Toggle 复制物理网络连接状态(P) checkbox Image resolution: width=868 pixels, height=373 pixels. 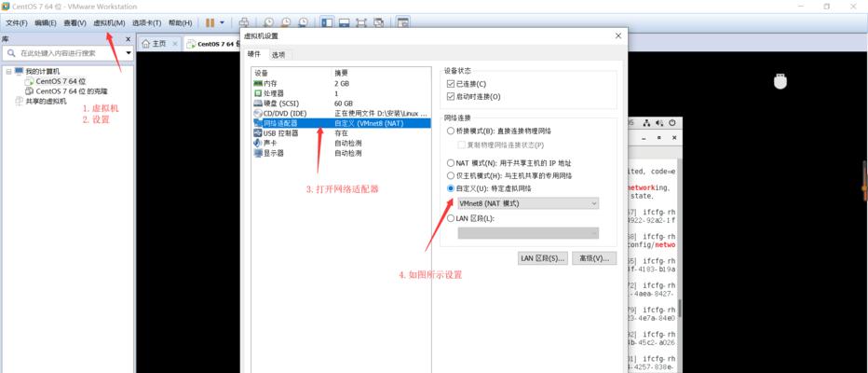tap(462, 145)
